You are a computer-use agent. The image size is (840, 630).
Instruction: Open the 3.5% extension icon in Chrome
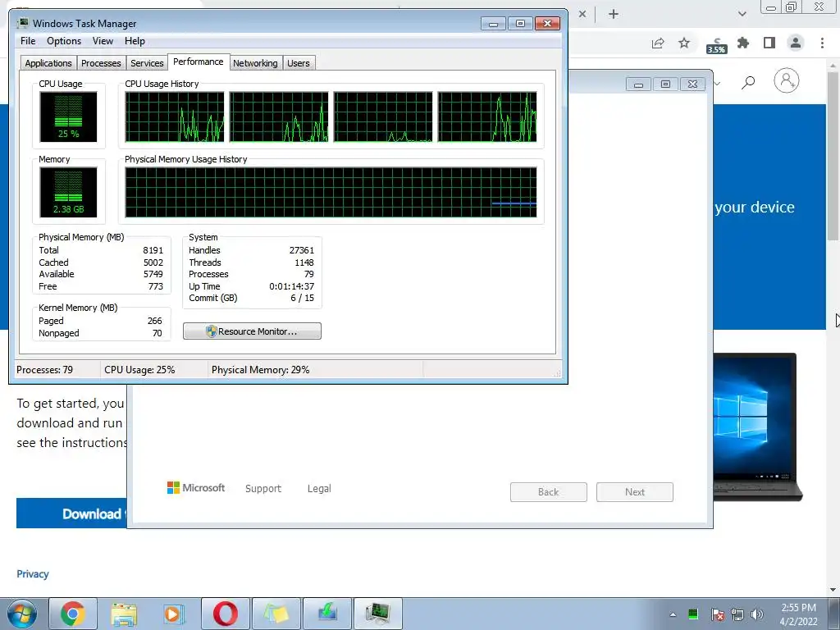[x=717, y=45]
